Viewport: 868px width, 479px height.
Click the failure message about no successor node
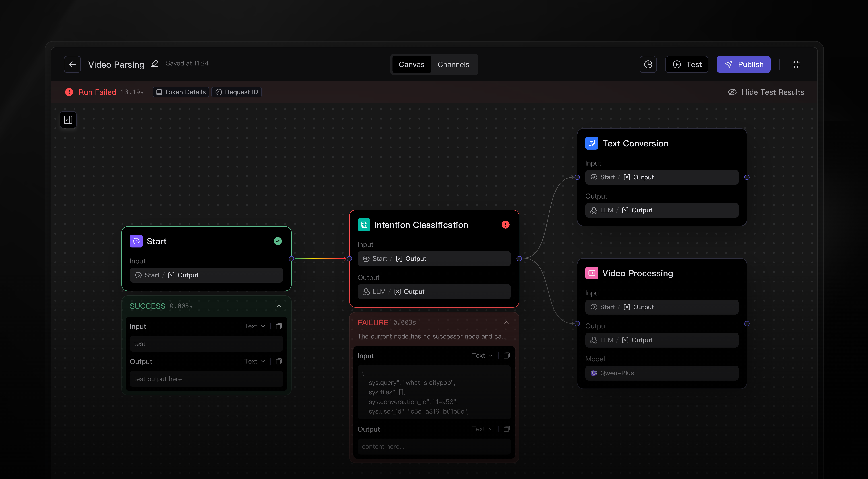click(x=432, y=336)
